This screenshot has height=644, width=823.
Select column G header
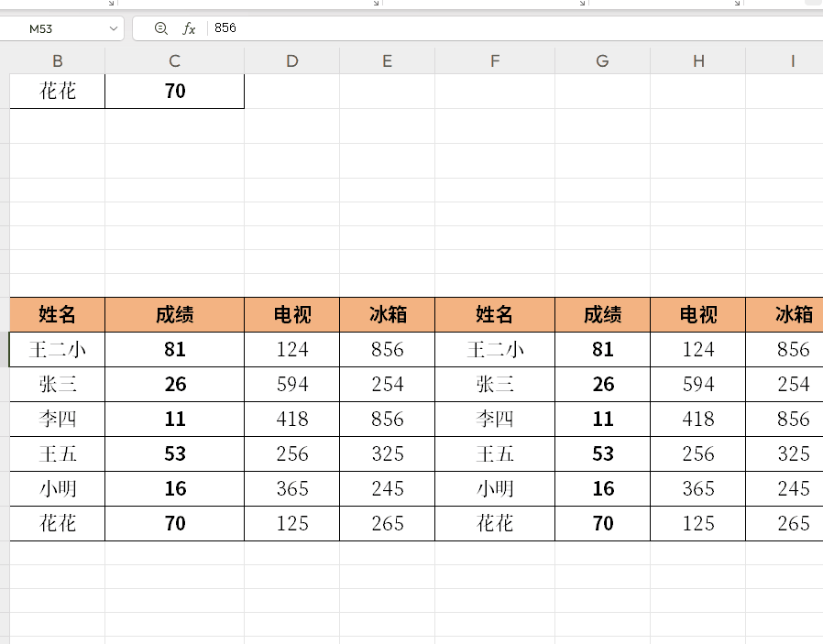(602, 60)
